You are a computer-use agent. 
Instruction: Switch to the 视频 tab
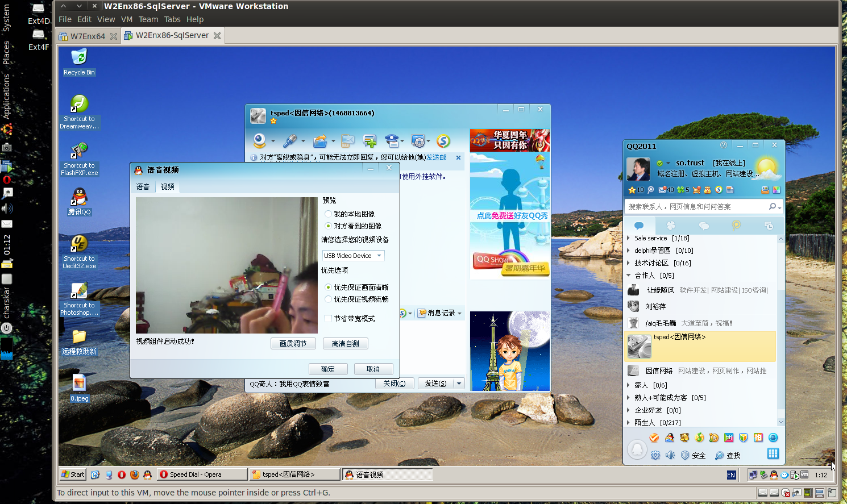168,186
